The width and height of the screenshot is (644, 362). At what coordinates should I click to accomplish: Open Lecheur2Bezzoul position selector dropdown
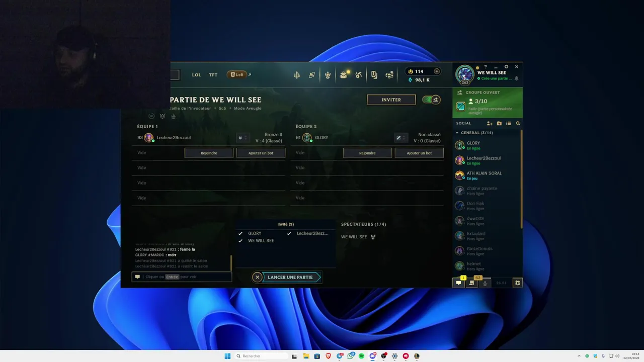(x=243, y=138)
